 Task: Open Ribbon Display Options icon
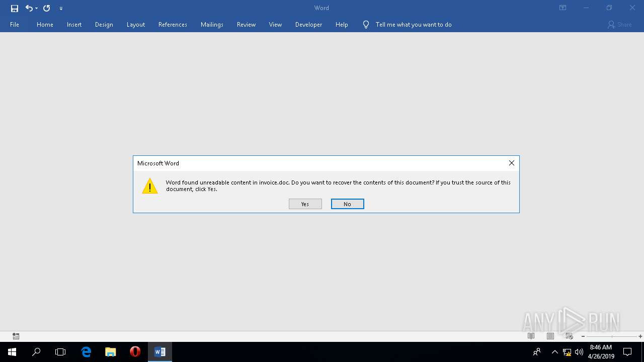click(x=563, y=8)
